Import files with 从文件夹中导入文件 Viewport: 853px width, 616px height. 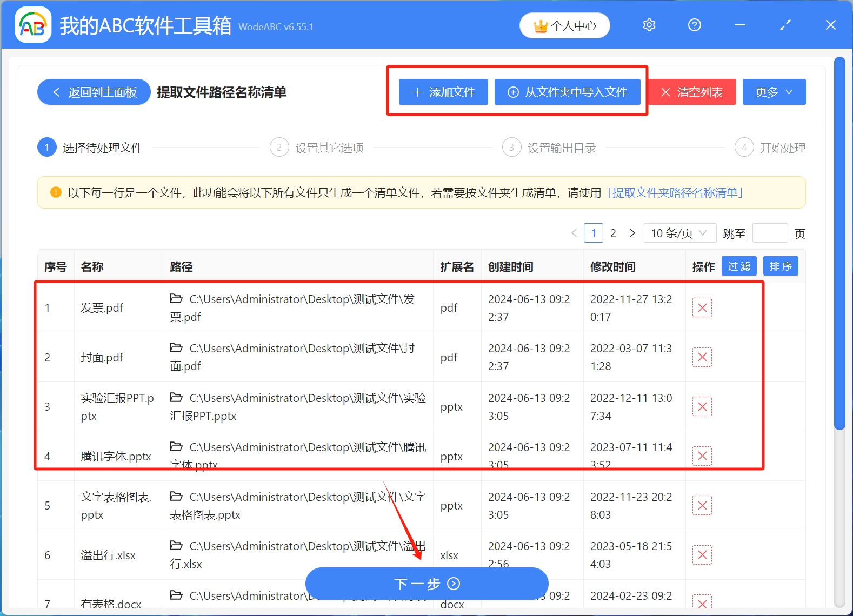(x=567, y=92)
